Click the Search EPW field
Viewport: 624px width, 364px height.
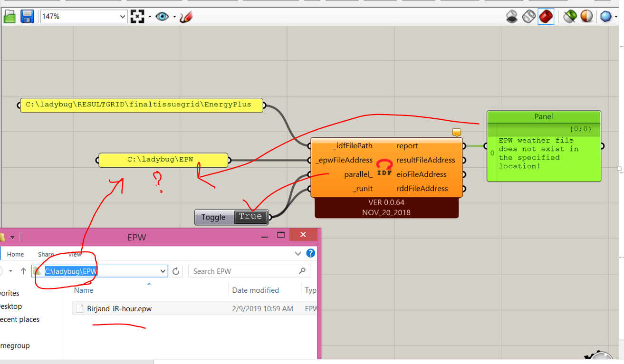click(250, 271)
